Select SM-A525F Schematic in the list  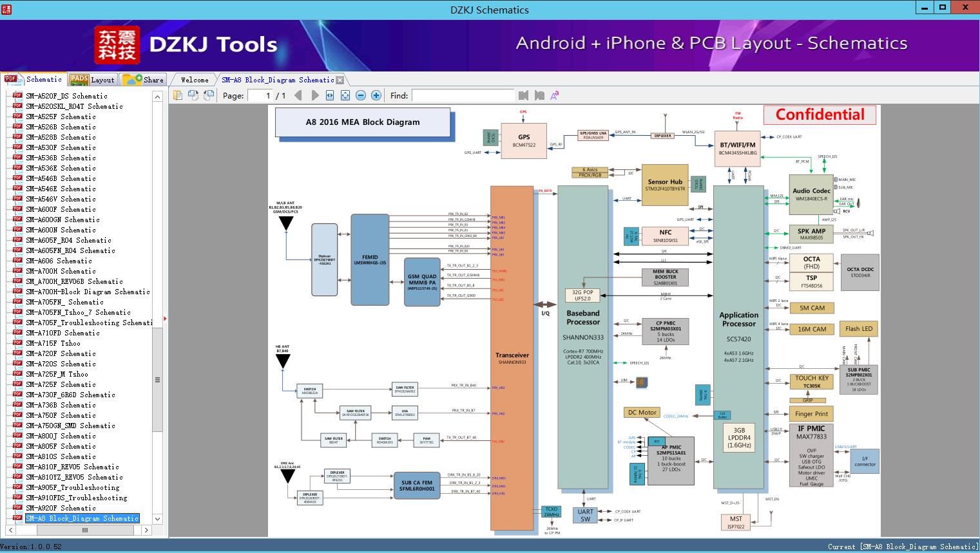point(61,117)
